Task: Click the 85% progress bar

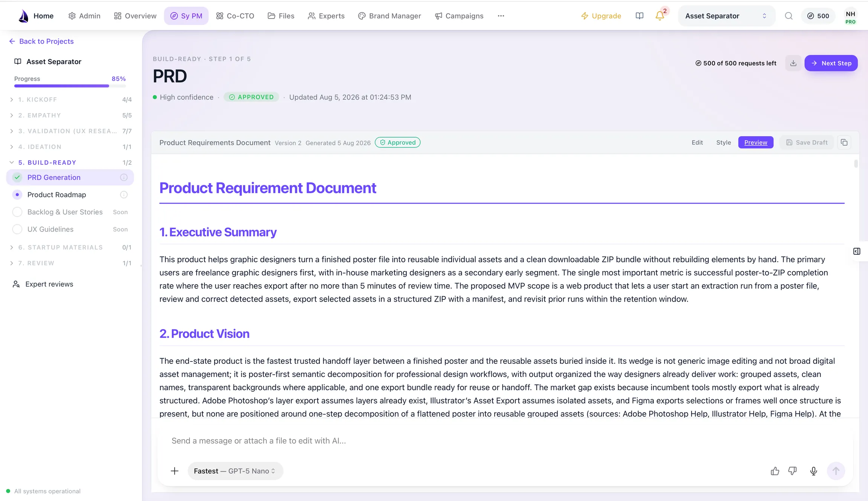Action: pos(70,86)
